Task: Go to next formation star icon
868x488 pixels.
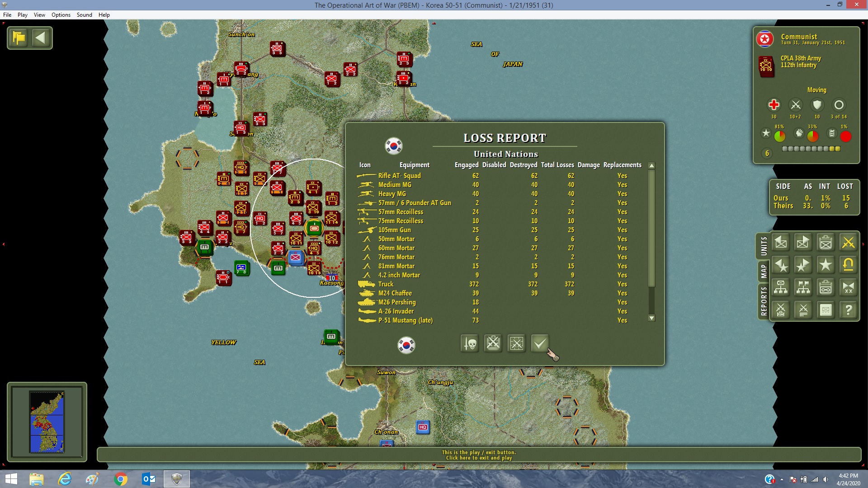Action: pos(803,265)
